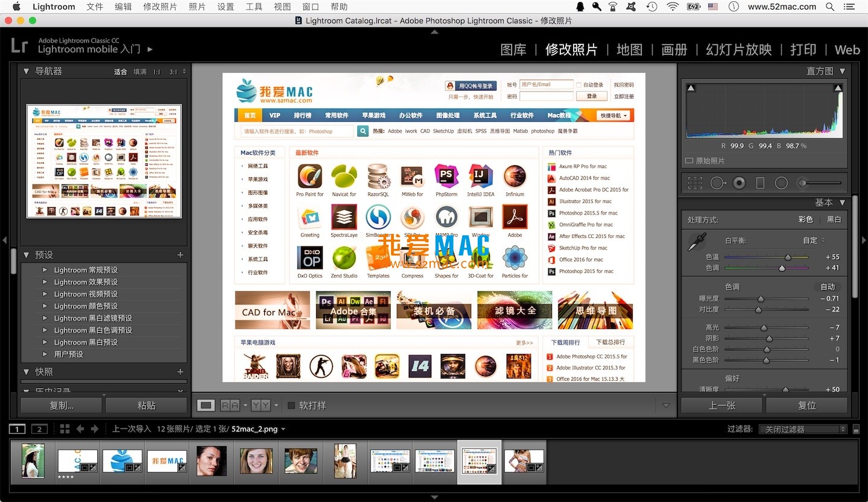Image resolution: width=868 pixels, height=502 pixels.
Task: Select the crop overlay tool
Action: [x=695, y=183]
